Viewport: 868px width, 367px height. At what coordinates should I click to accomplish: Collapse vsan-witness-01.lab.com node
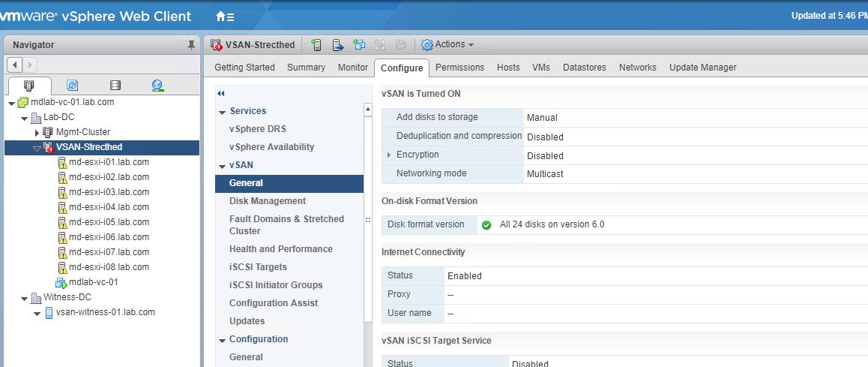click(x=37, y=313)
